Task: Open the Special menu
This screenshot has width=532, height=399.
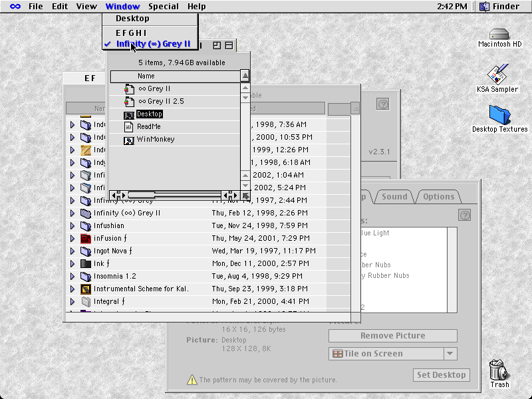Action: 164,7
